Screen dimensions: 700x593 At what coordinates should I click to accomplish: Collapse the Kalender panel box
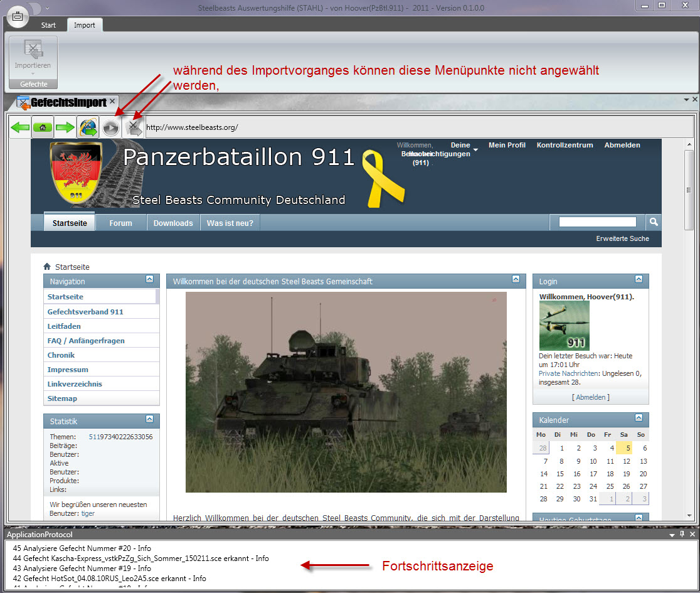pyautogui.click(x=639, y=417)
